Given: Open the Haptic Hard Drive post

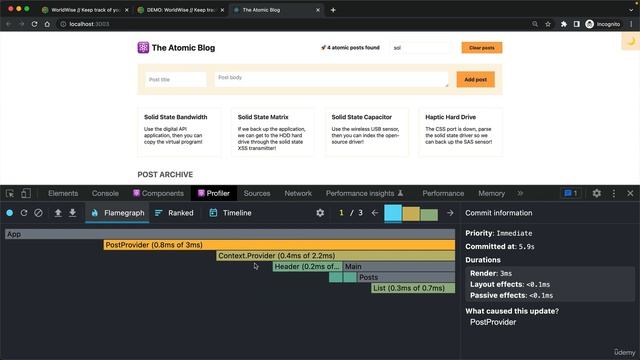Looking at the screenshot, I should click(460, 132).
